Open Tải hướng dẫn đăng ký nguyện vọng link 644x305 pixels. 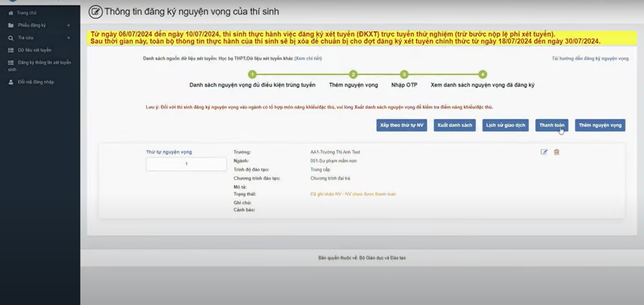pos(590,58)
